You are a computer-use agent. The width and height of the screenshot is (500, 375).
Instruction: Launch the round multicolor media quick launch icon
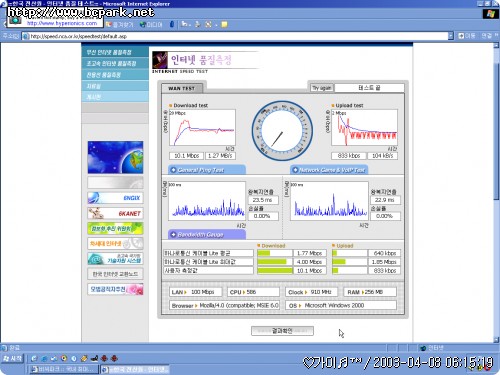click(x=64, y=359)
